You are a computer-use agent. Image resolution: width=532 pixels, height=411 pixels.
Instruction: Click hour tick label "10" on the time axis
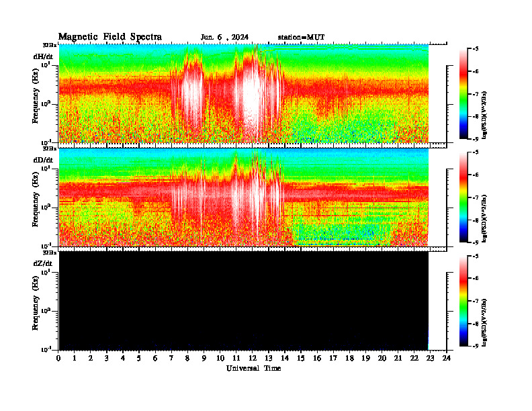(220, 359)
